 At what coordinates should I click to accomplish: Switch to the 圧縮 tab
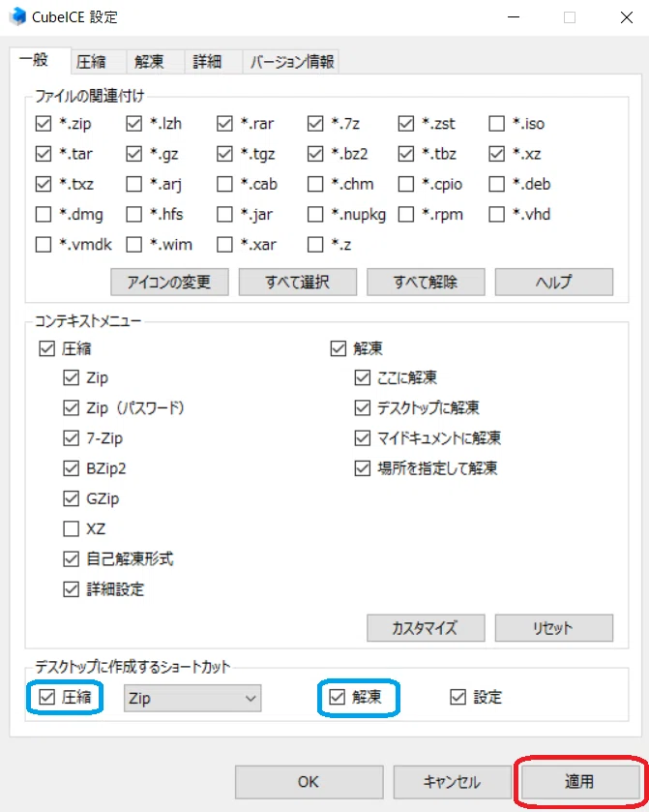(91, 62)
